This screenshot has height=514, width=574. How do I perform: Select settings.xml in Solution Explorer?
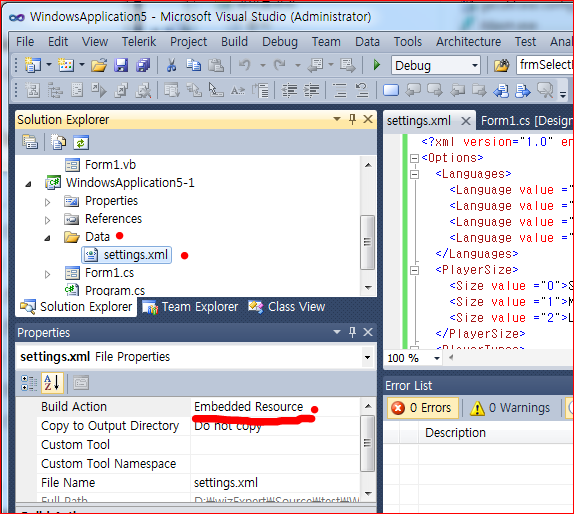tap(127, 255)
